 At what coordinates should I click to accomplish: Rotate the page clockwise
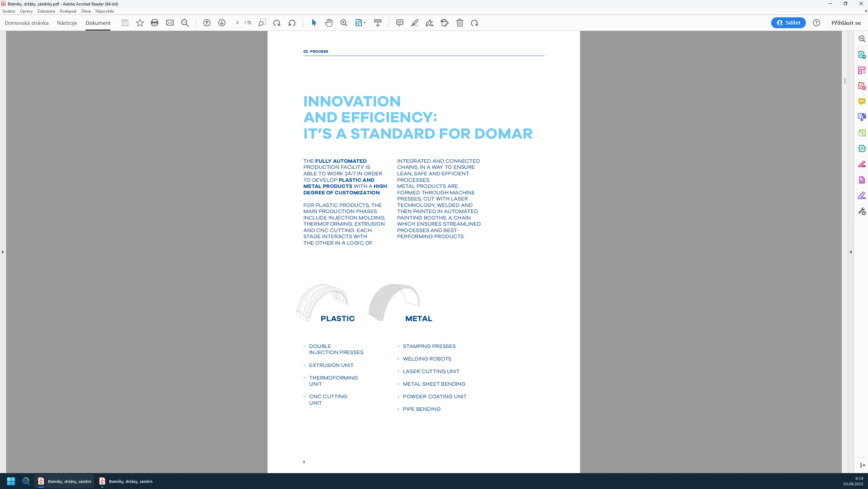[277, 23]
